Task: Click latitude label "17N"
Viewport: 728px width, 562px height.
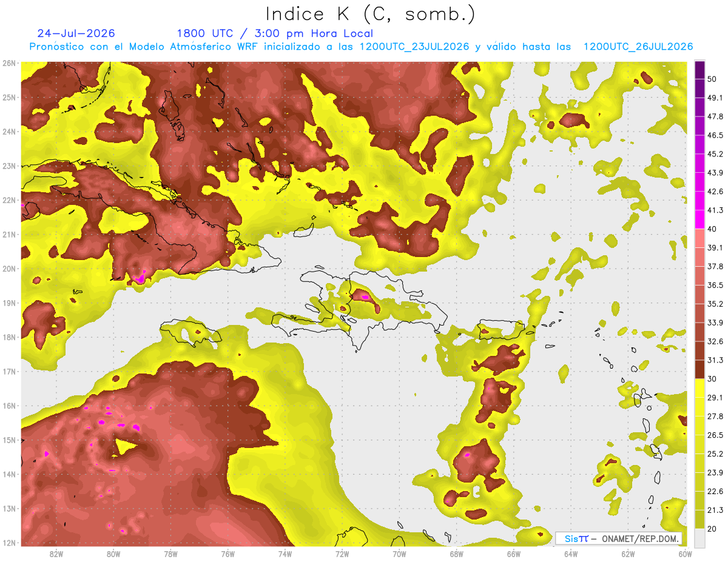Action: click(8, 372)
